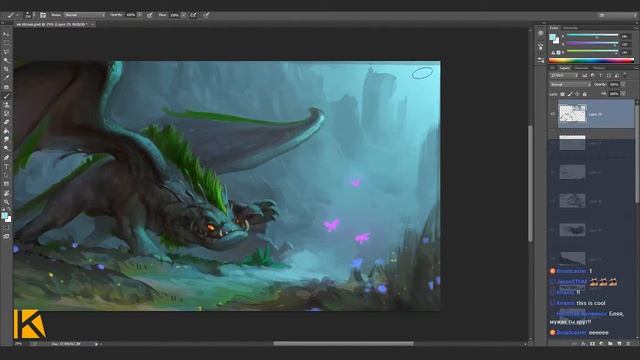Viewport: 640px width, 360px height.
Task: Select the Crop tool
Action: 6,69
